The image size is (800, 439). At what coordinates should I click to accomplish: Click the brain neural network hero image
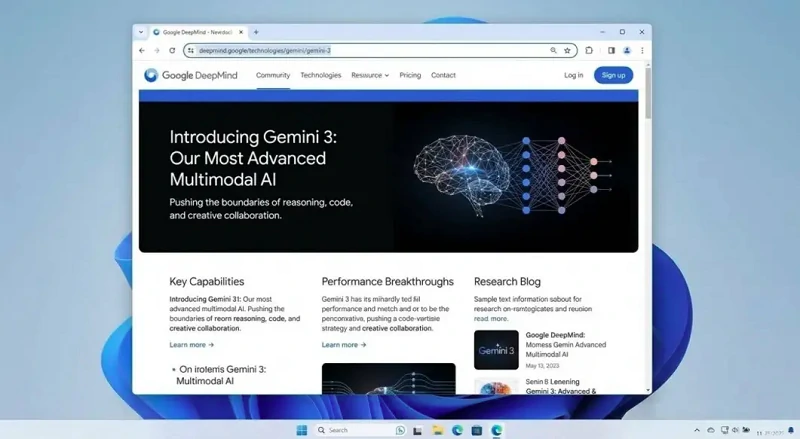click(x=513, y=176)
